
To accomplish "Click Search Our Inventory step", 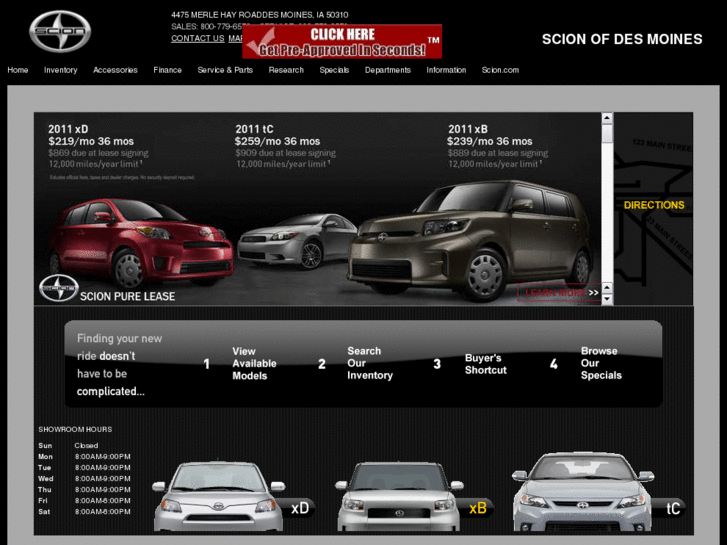I will click(370, 363).
